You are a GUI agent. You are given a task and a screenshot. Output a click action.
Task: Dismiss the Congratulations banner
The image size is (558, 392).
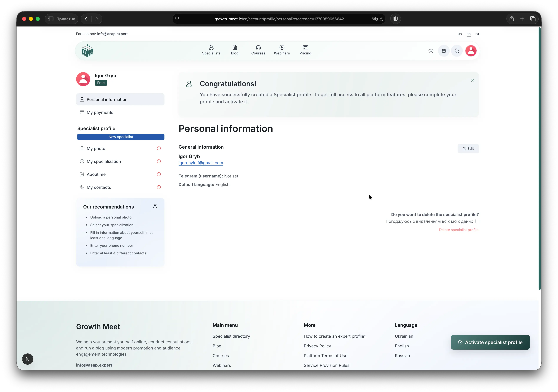[x=472, y=80]
